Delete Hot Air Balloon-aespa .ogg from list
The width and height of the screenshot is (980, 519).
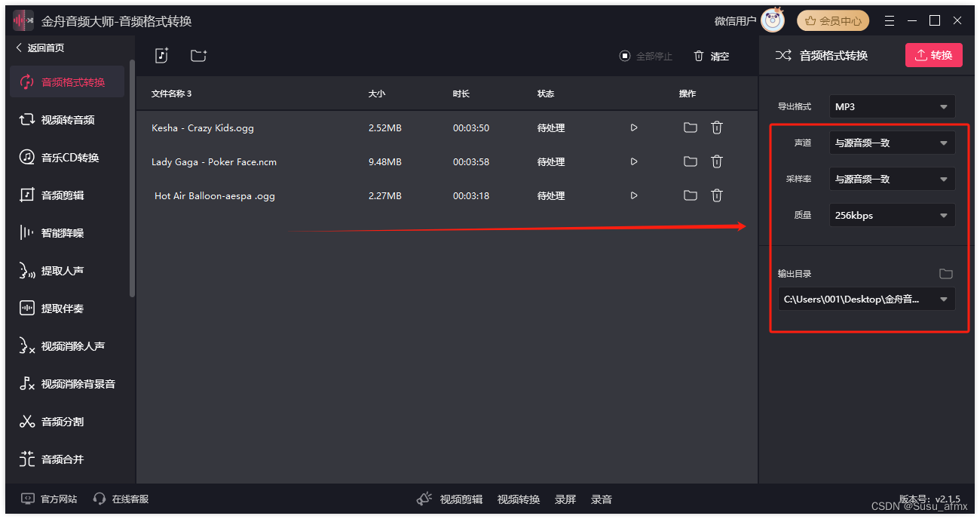(x=717, y=195)
